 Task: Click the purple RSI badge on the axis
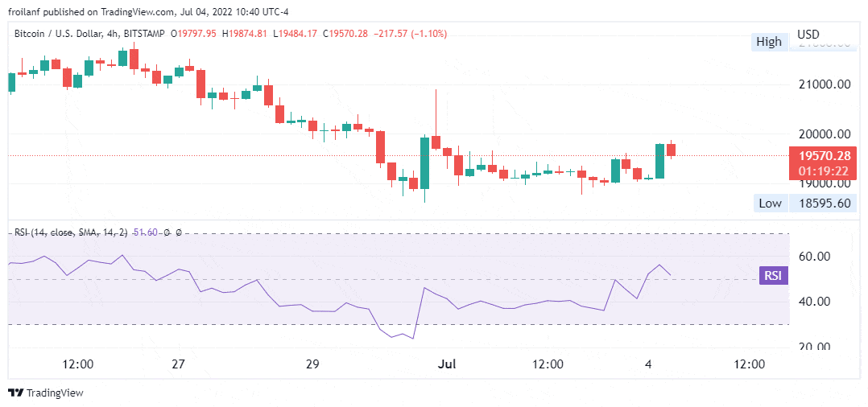tap(773, 275)
